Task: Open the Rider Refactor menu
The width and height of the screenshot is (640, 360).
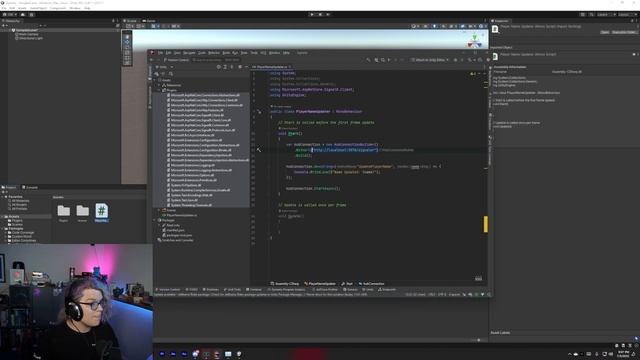Action: 214,53
